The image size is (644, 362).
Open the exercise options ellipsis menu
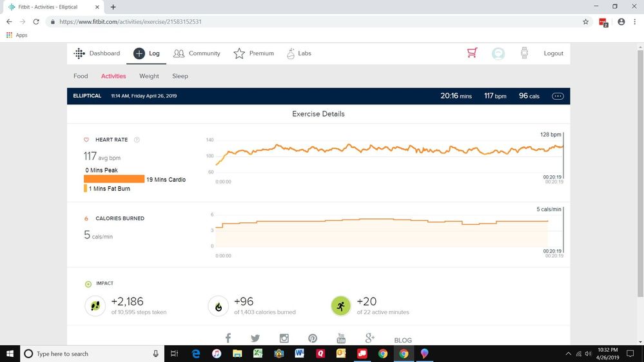click(558, 96)
